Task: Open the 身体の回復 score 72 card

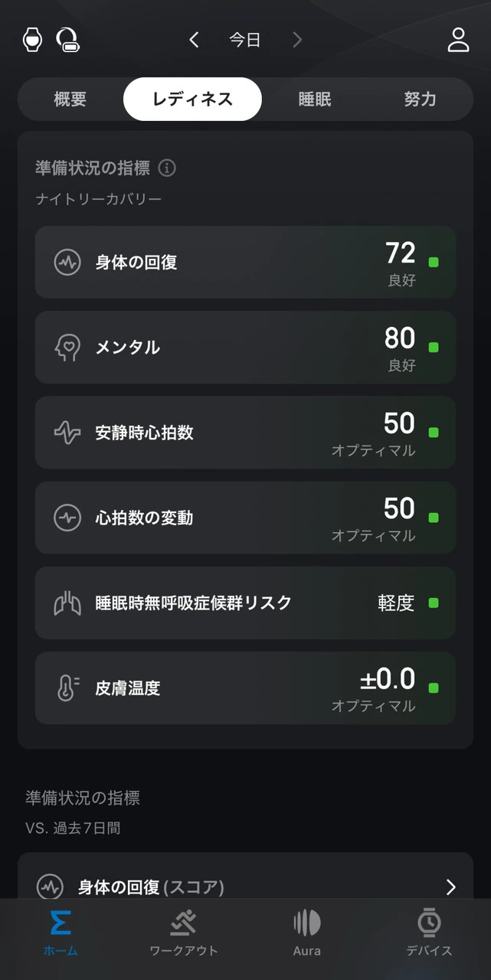Action: click(x=245, y=262)
